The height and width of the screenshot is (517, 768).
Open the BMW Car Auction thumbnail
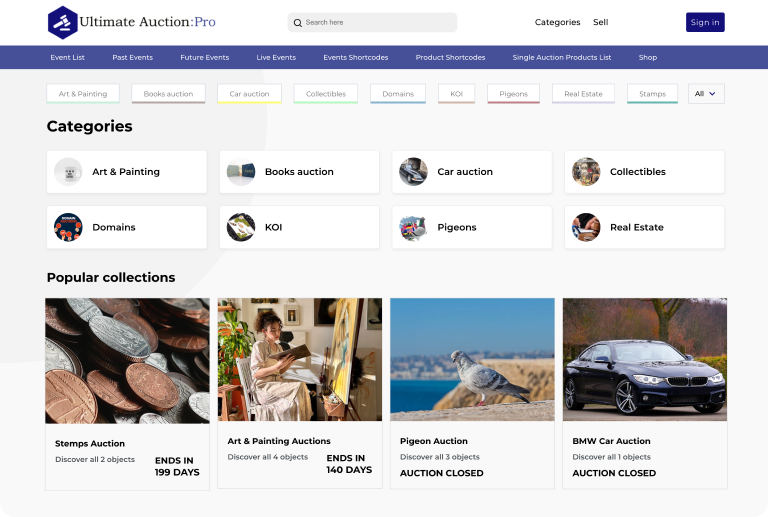pyautogui.click(x=644, y=359)
